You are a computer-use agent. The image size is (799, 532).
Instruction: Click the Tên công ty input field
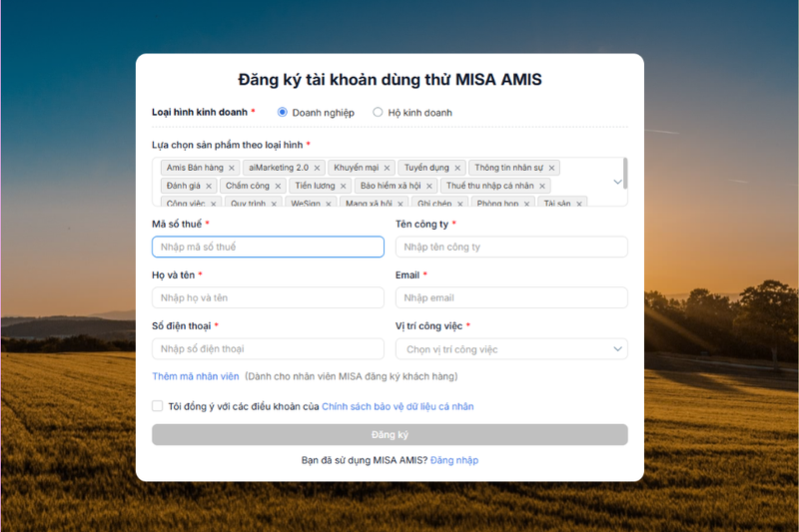pyautogui.click(x=511, y=247)
